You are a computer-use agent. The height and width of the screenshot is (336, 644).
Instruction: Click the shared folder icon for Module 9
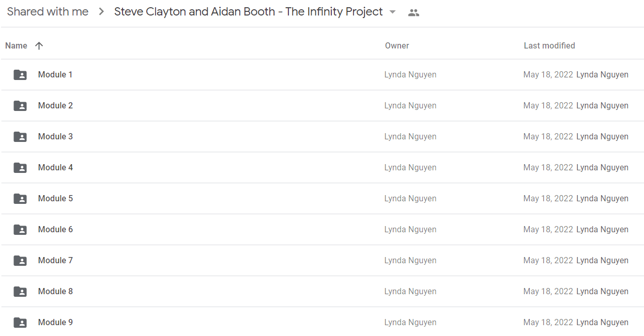coord(20,323)
